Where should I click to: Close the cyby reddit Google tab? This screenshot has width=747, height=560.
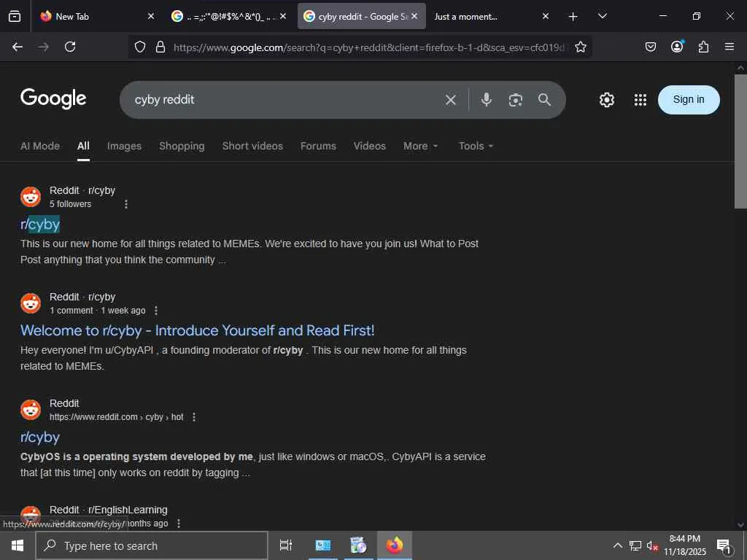[414, 16]
